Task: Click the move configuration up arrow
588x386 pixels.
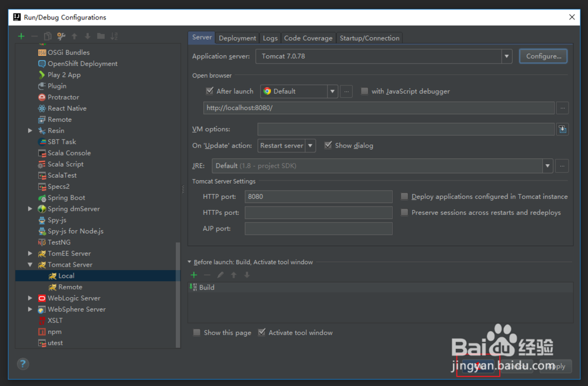Action: pyautogui.click(x=74, y=36)
